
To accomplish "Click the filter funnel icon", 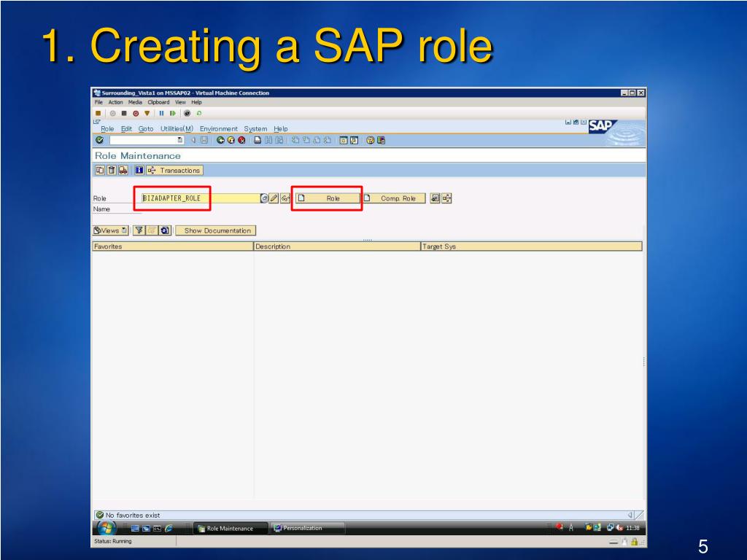I will [139, 230].
